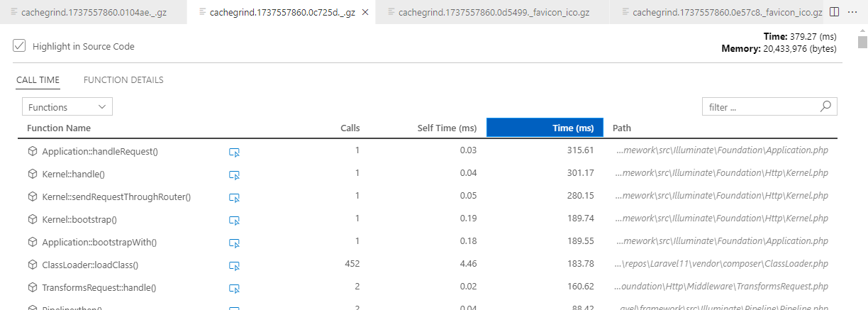Go to source of Application::bootstrapWith()
868x310 pixels.
pyautogui.click(x=235, y=243)
